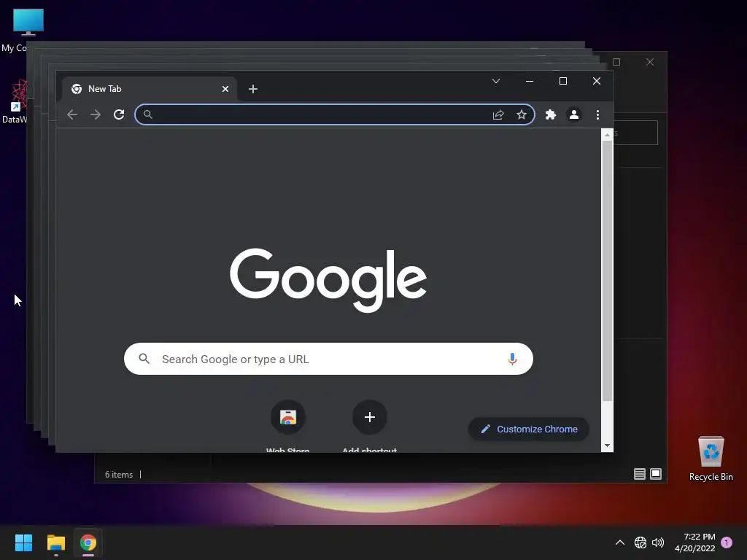Open the Web Store shortcut
This screenshot has height=560, width=747.
pyautogui.click(x=287, y=418)
